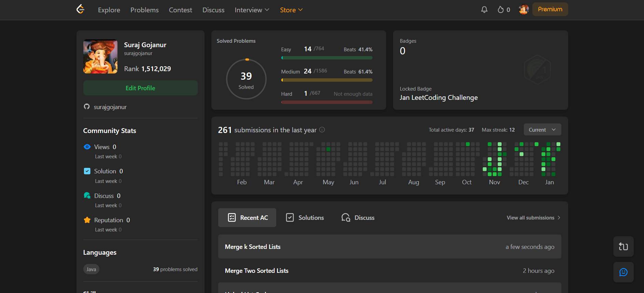The width and height of the screenshot is (644, 293).
Task: Click the Medium problems progress bar
Action: point(327,80)
